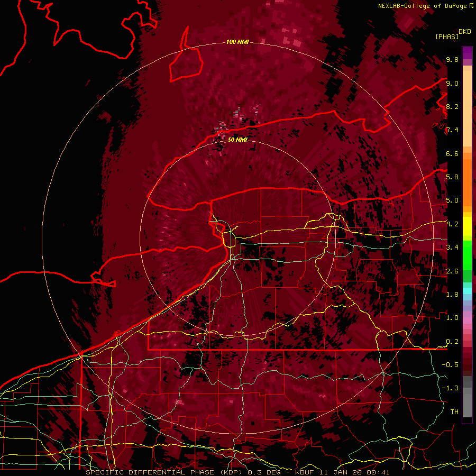Click the 5.0 value on color scale

tap(452, 200)
